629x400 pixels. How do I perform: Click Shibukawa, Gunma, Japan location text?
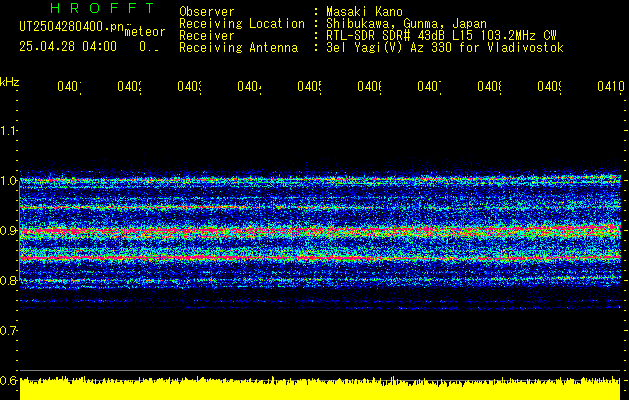406,24
